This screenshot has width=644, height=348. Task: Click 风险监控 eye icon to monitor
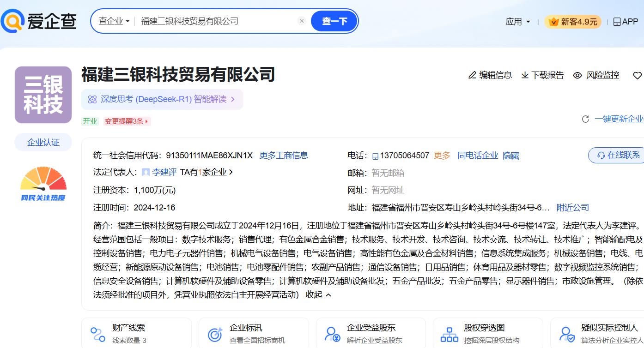coord(577,75)
